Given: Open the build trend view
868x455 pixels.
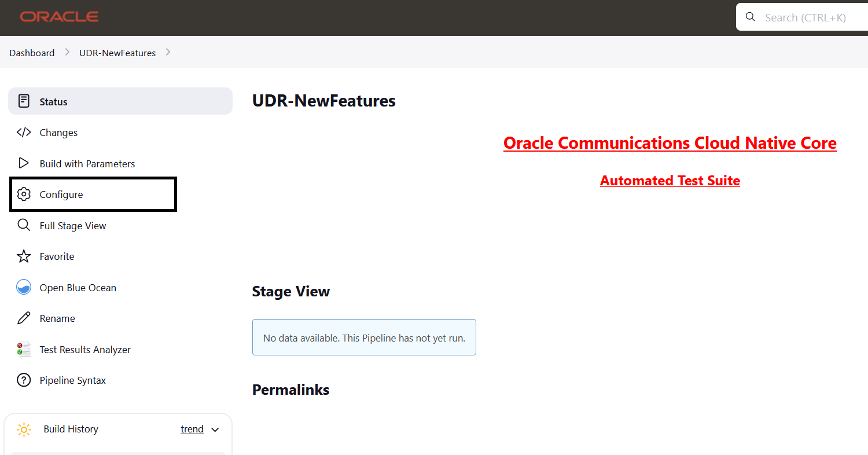Looking at the screenshot, I should (x=192, y=429).
